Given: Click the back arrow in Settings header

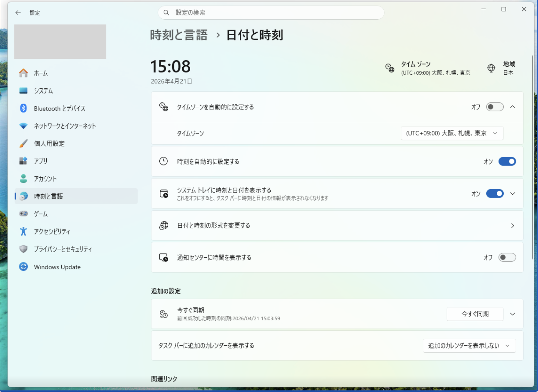Looking at the screenshot, I should tap(18, 13).
